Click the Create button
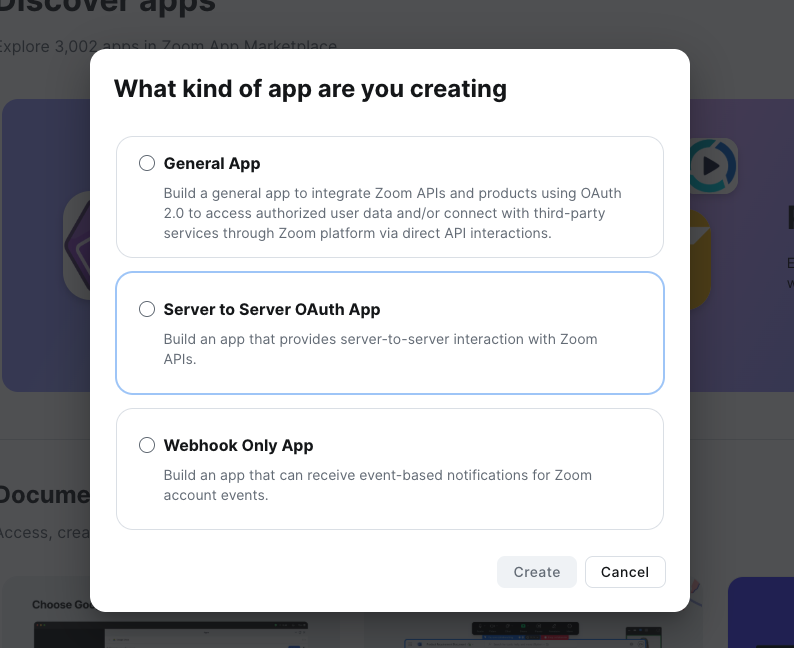794x648 pixels. point(537,572)
